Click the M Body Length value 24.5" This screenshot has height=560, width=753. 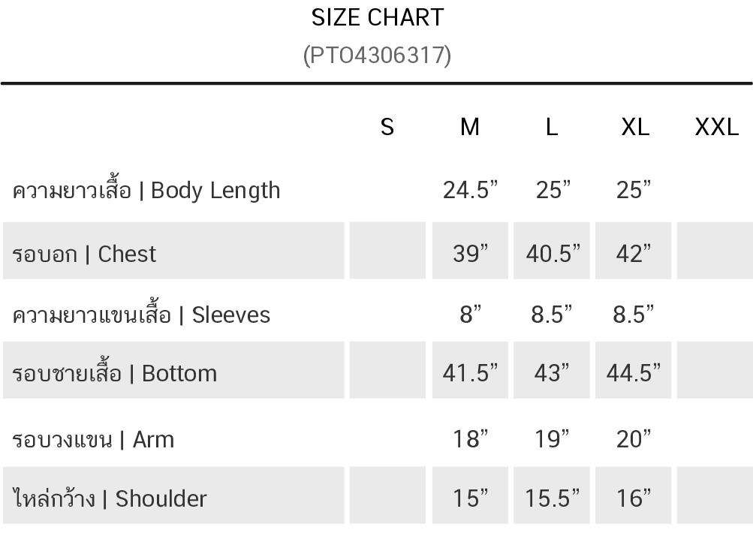(470, 191)
